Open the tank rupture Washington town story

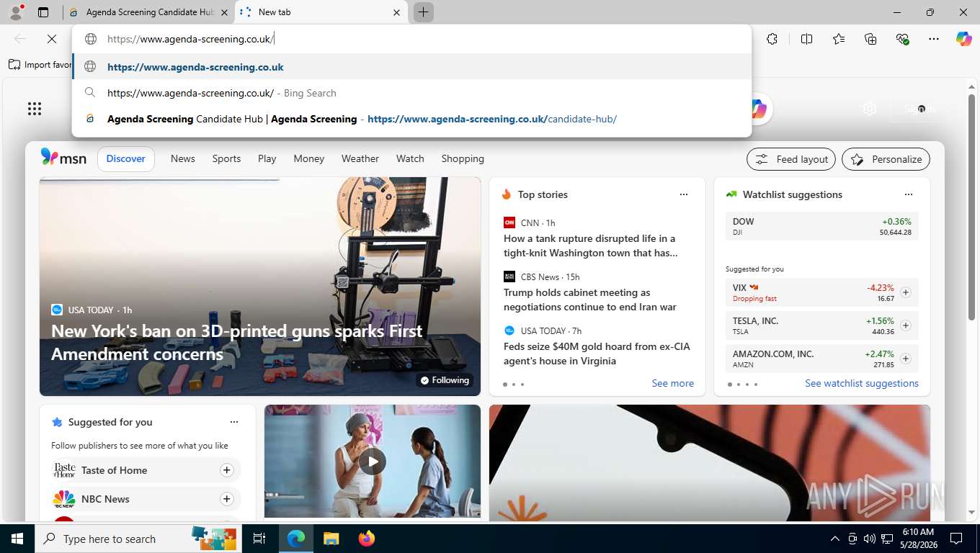[590, 246]
